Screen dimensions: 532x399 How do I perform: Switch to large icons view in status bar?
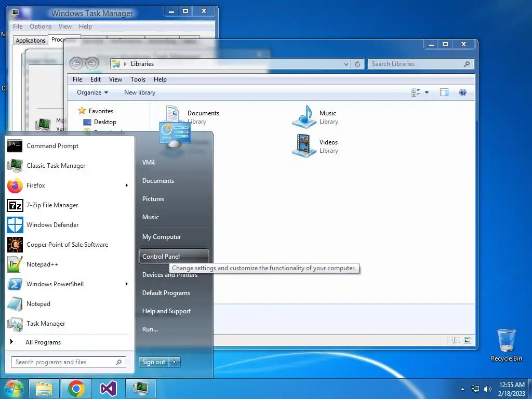click(468, 340)
